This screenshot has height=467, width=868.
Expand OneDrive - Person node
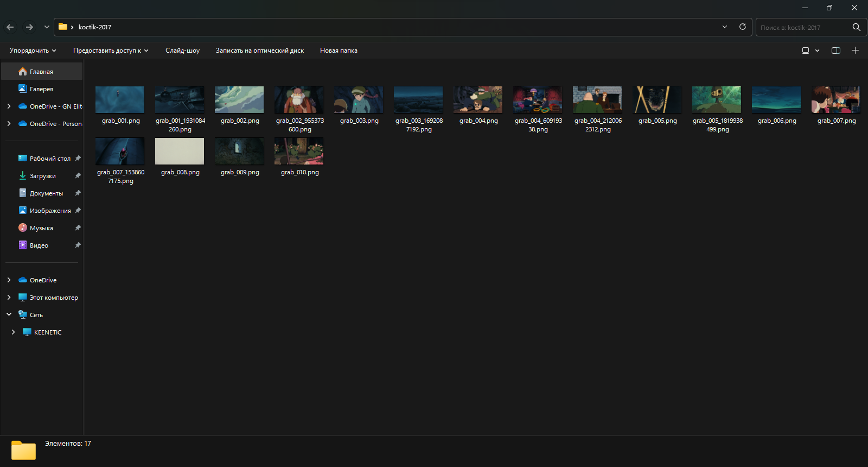tap(9, 124)
